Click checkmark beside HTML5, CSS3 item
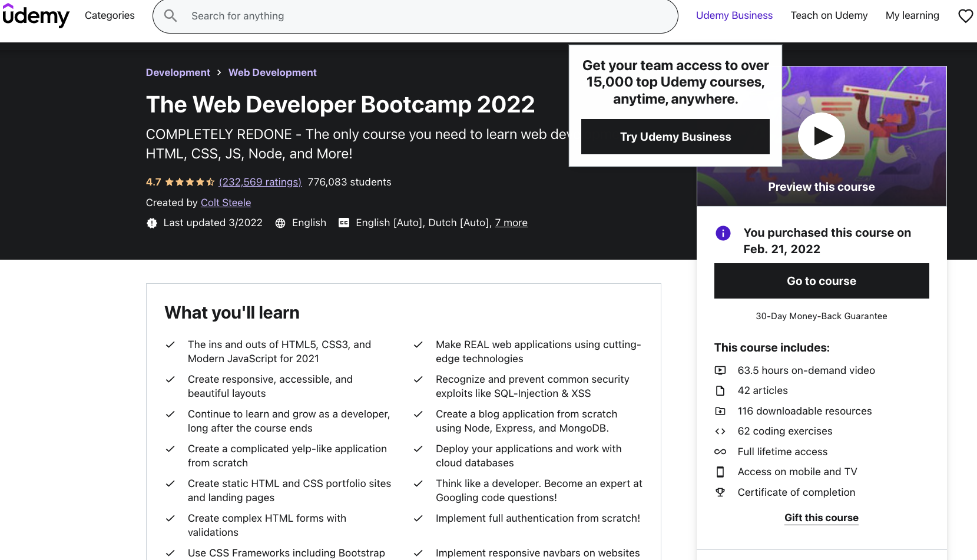This screenshot has width=977, height=560. pyautogui.click(x=170, y=344)
